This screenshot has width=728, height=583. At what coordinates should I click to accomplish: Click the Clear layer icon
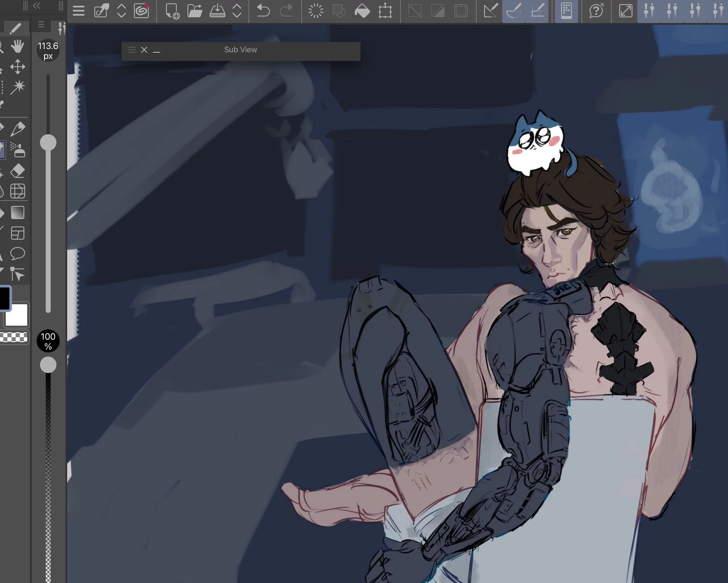pyautogui.click(x=316, y=11)
